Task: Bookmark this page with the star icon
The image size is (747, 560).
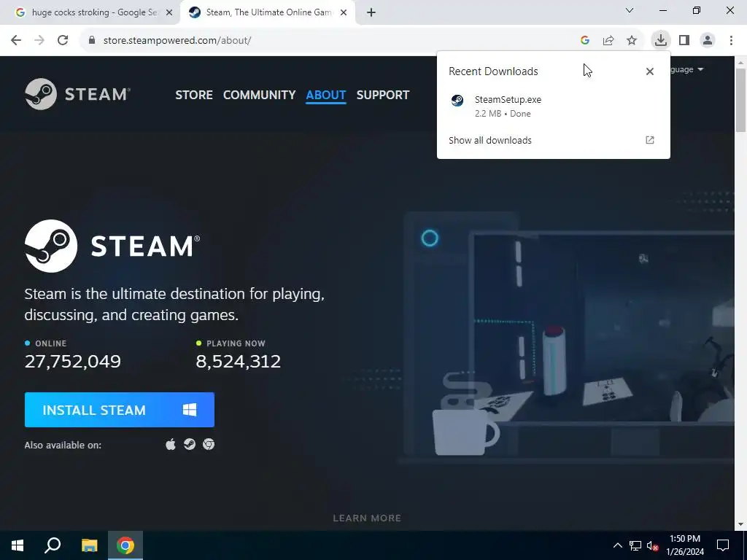Action: point(632,41)
